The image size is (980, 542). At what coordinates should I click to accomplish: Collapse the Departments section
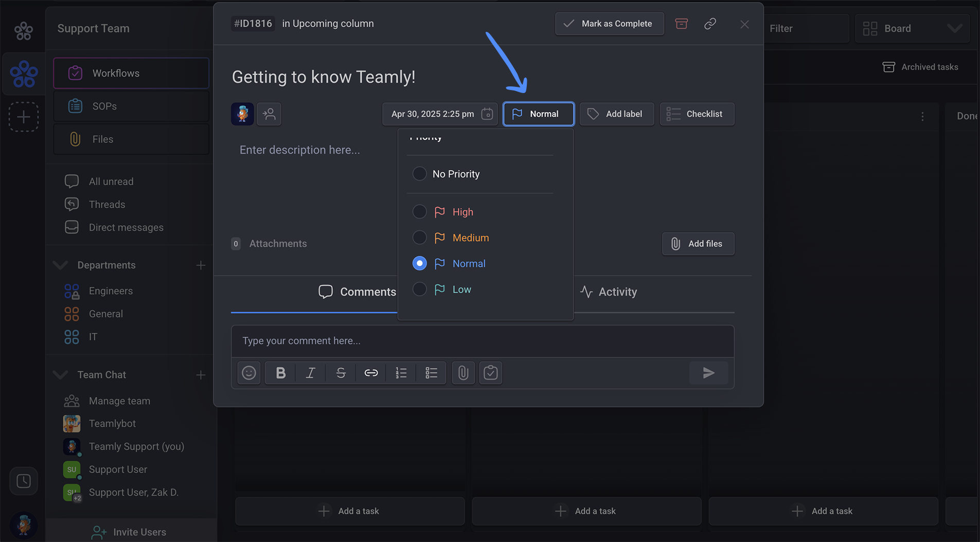[61, 265]
